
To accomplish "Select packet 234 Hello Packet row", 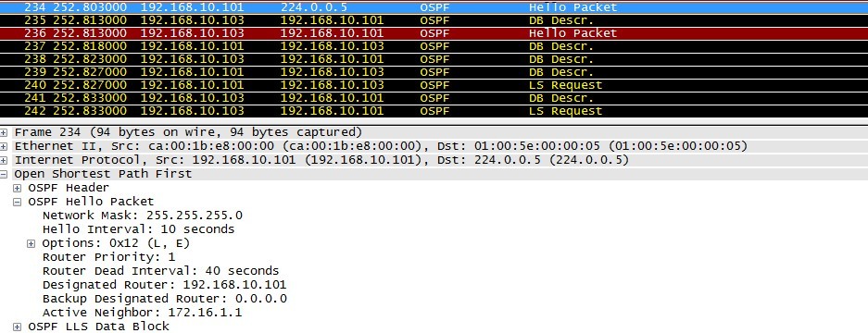I will pyautogui.click(x=434, y=7).
